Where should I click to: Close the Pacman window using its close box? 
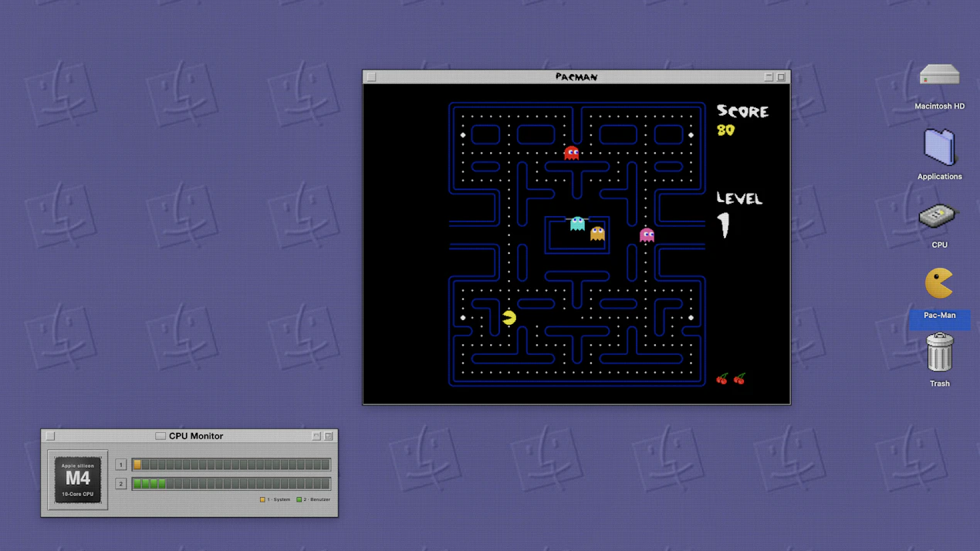coord(371,77)
